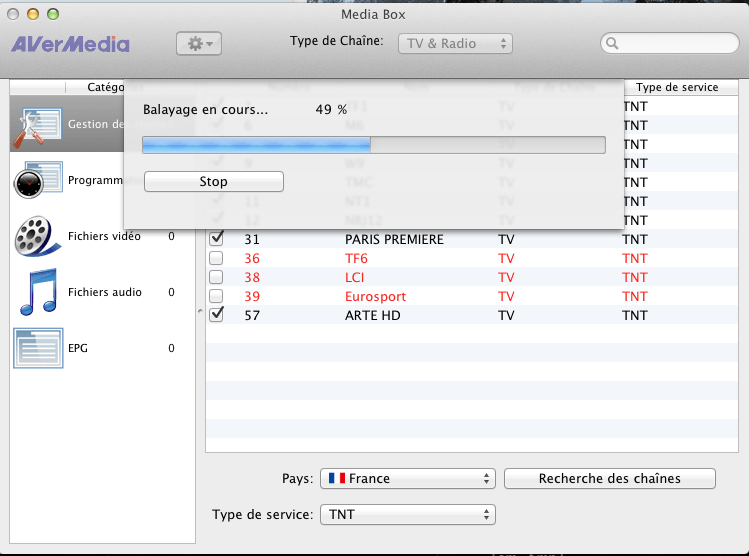Screen dimensions: 749x556
Task: Open the EPG guide icon
Action: [38, 348]
